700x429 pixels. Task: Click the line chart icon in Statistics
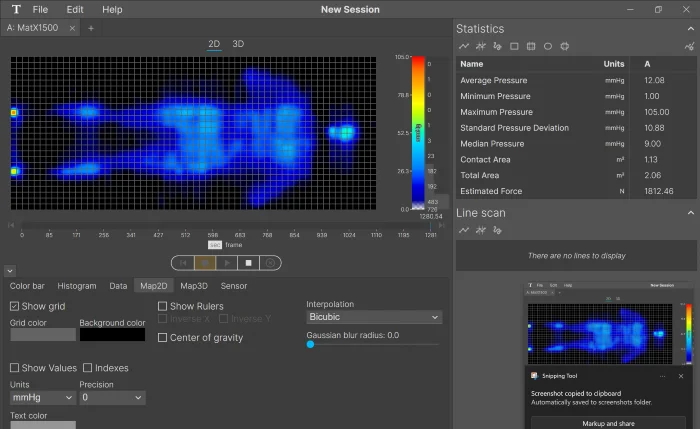464,46
